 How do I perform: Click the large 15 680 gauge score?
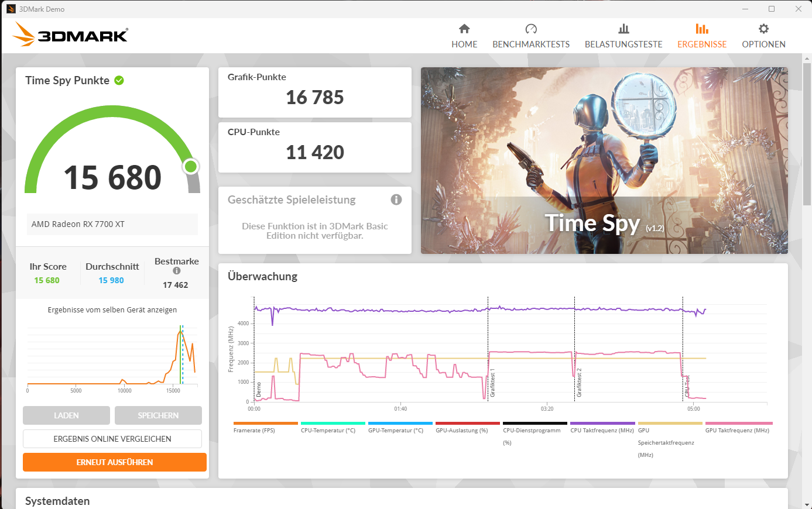tap(112, 177)
